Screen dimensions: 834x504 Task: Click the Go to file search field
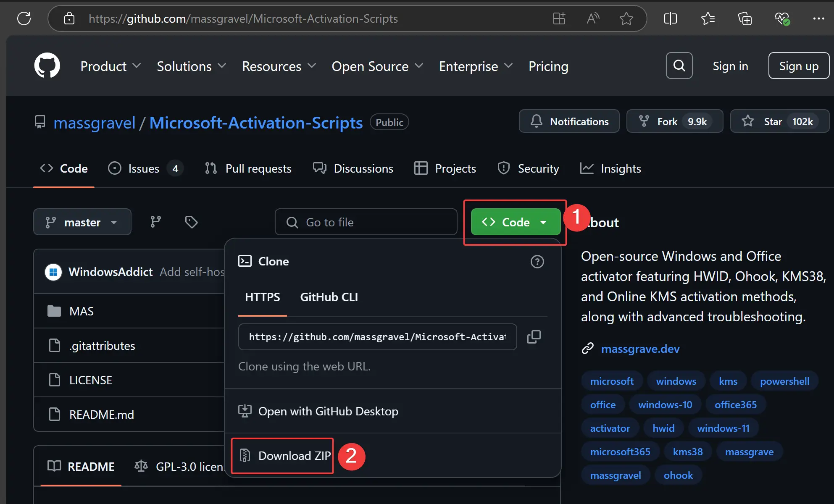pyautogui.click(x=366, y=222)
